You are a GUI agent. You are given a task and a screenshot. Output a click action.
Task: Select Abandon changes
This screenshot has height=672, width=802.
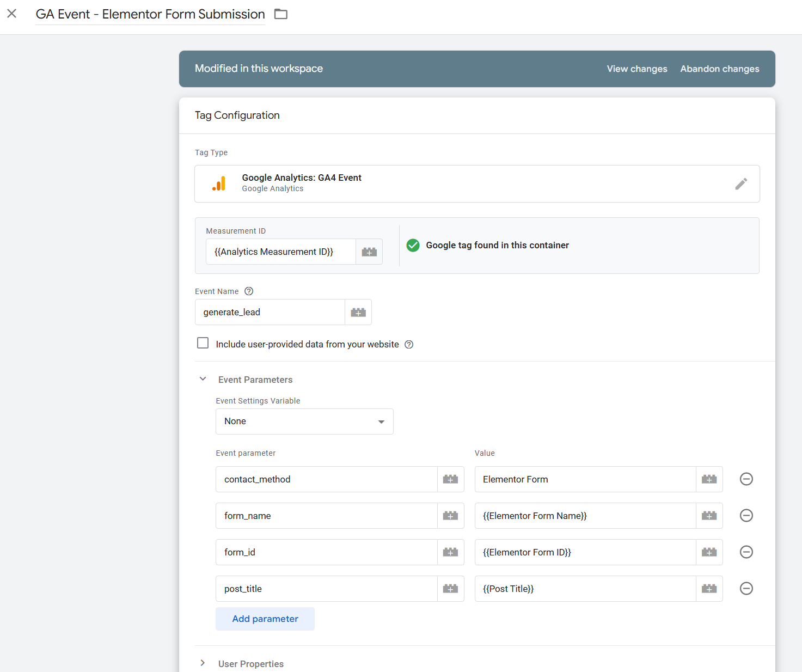tap(719, 69)
